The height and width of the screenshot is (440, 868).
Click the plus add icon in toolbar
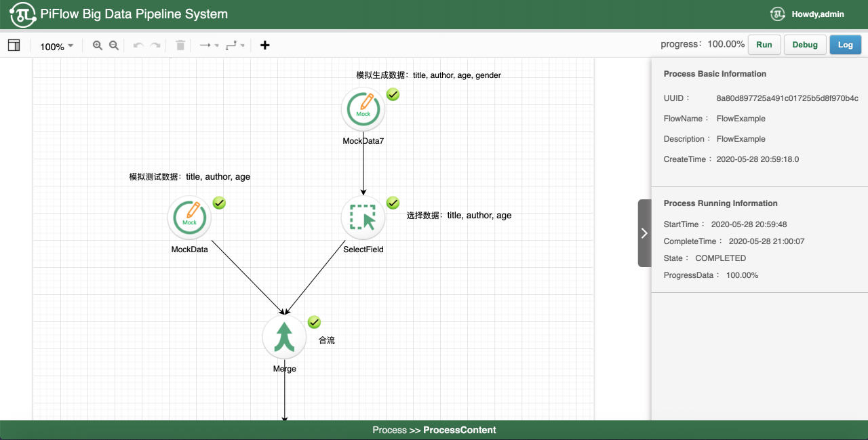pyautogui.click(x=265, y=45)
